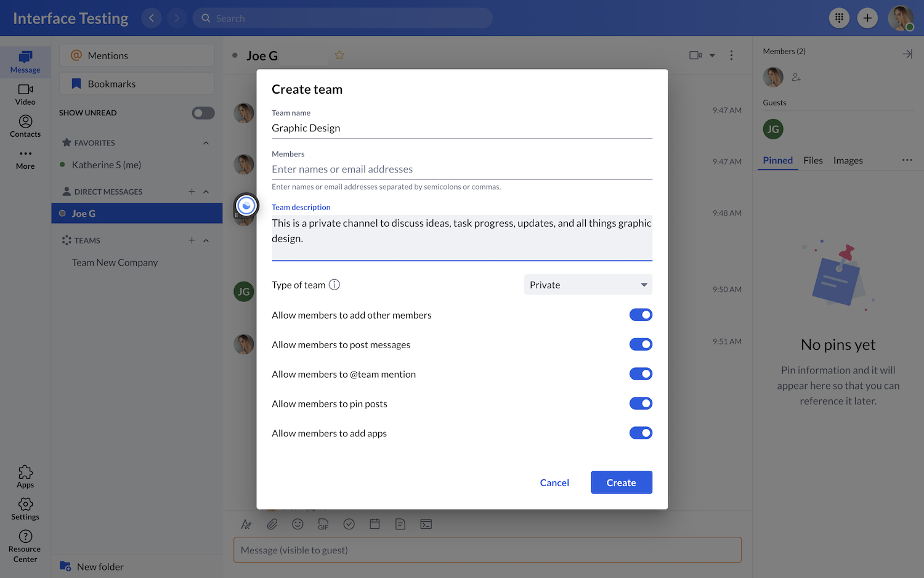Select Joe G direct message
Image resolution: width=924 pixels, height=578 pixels.
pyautogui.click(x=137, y=213)
